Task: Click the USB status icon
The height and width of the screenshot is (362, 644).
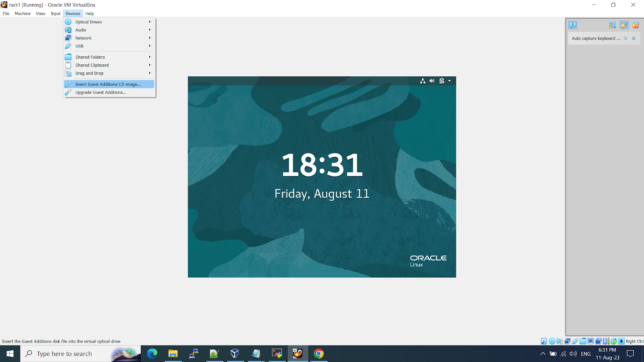Action: 575,341
